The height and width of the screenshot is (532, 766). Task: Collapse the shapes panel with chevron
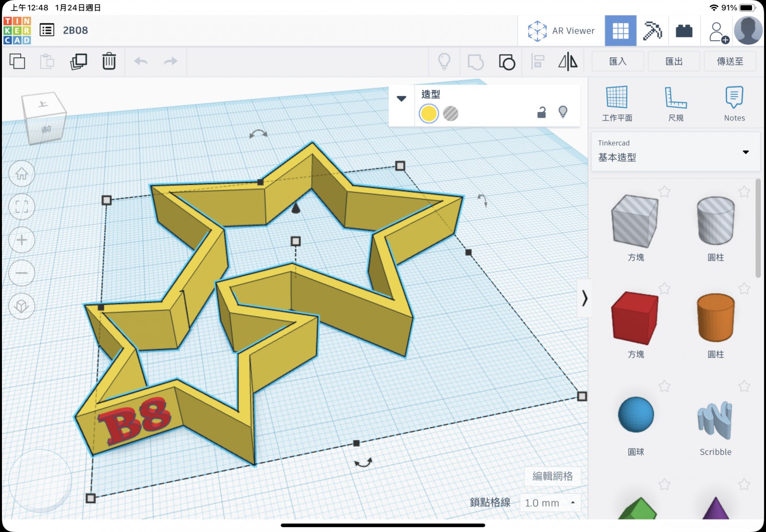coord(584,298)
